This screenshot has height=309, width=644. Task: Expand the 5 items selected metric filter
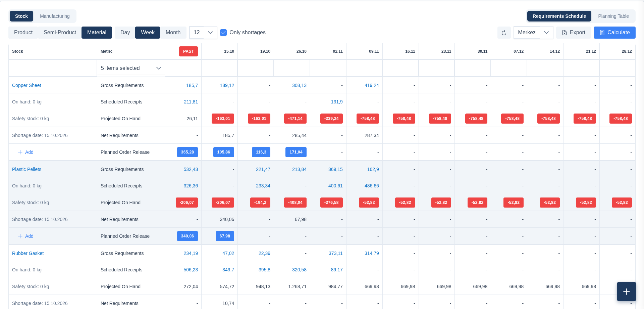(131, 68)
